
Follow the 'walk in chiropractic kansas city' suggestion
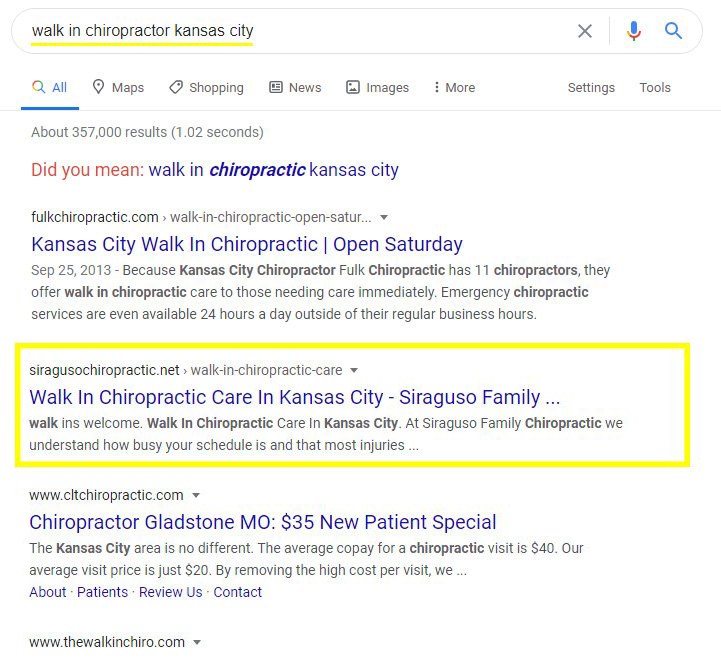(x=274, y=170)
